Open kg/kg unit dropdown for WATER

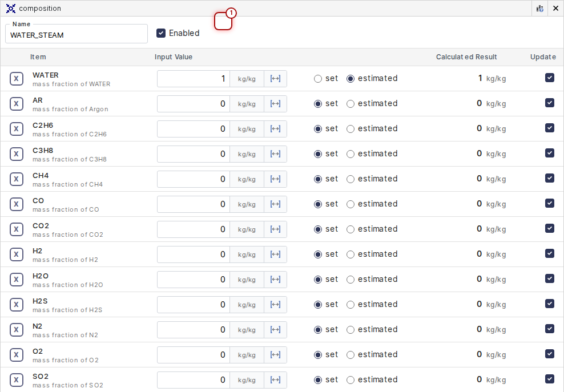pos(247,79)
